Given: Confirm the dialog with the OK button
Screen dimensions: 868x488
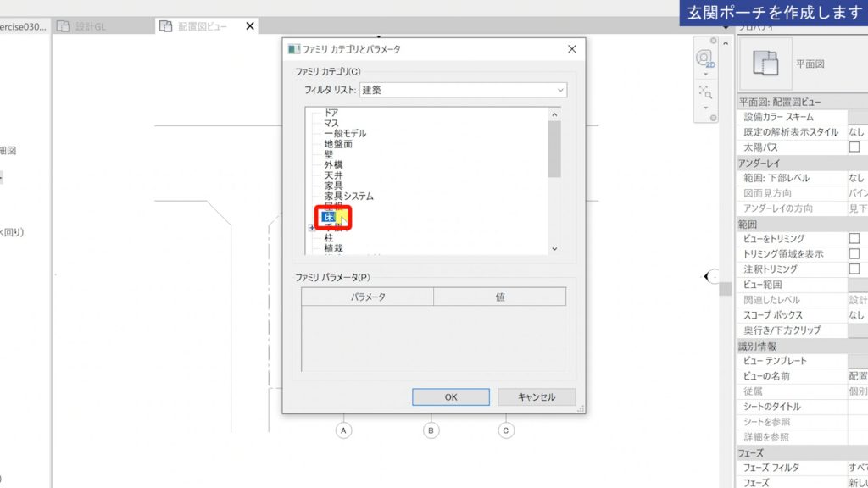Looking at the screenshot, I should pyautogui.click(x=450, y=396).
